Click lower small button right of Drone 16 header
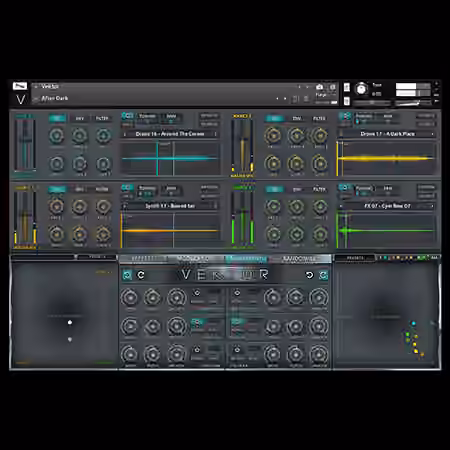The width and height of the screenshot is (450, 450). click(x=210, y=124)
